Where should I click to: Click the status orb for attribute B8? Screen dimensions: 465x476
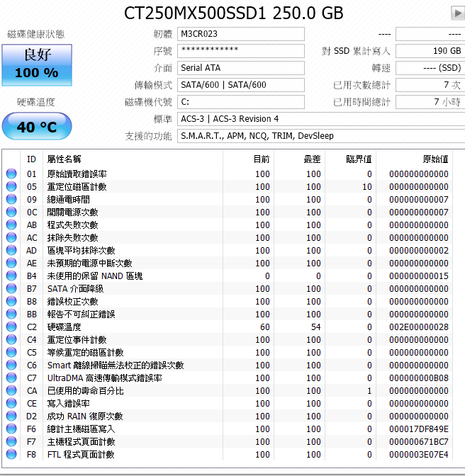(x=11, y=301)
